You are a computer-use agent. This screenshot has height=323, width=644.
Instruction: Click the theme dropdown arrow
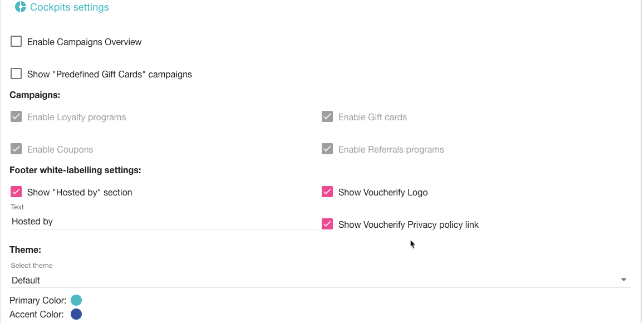(x=623, y=280)
